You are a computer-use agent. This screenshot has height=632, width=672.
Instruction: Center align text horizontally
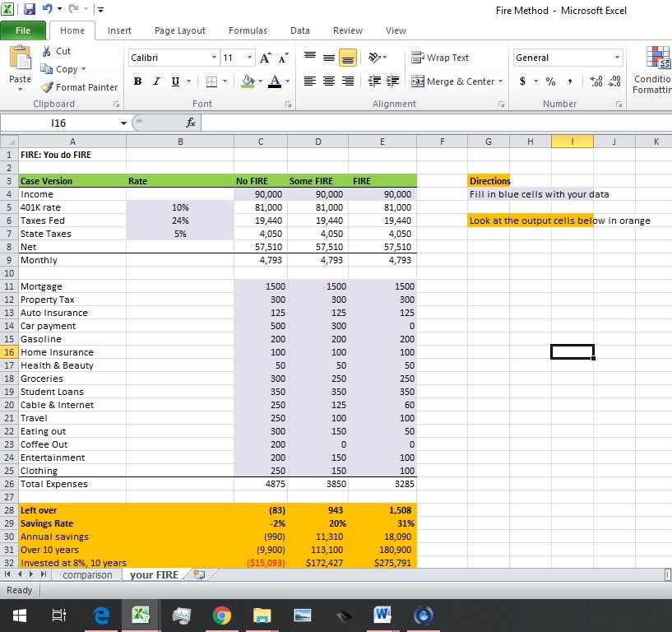pyautogui.click(x=328, y=81)
